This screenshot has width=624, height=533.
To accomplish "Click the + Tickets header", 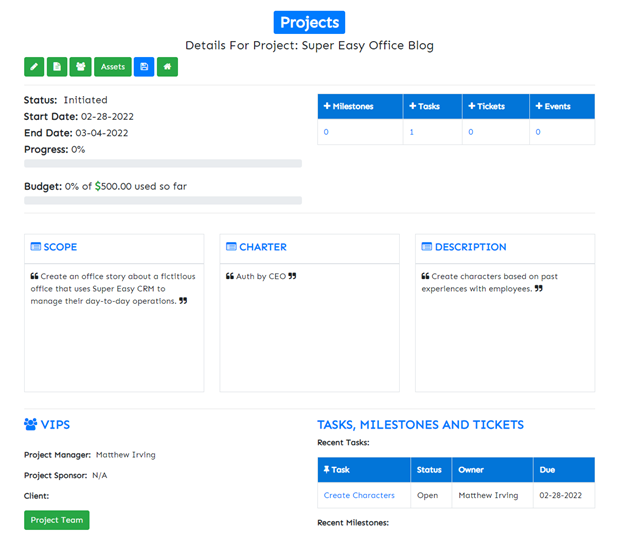I will [x=495, y=107].
